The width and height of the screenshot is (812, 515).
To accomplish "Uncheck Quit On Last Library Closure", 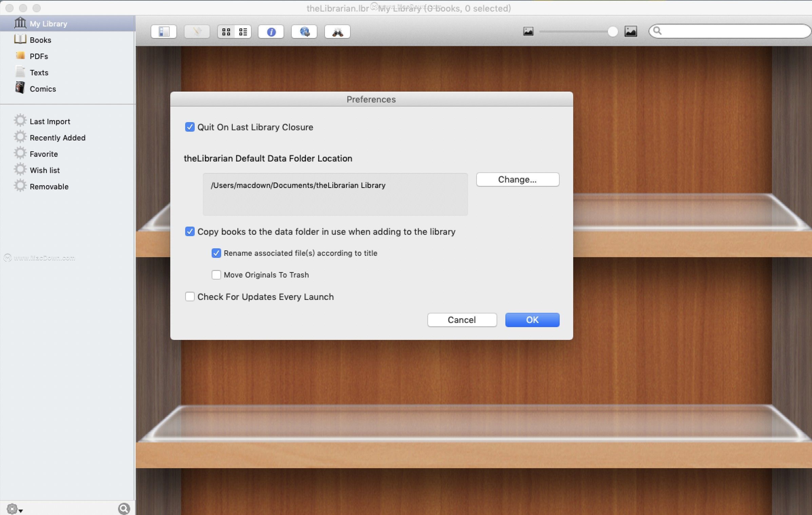I will [190, 127].
